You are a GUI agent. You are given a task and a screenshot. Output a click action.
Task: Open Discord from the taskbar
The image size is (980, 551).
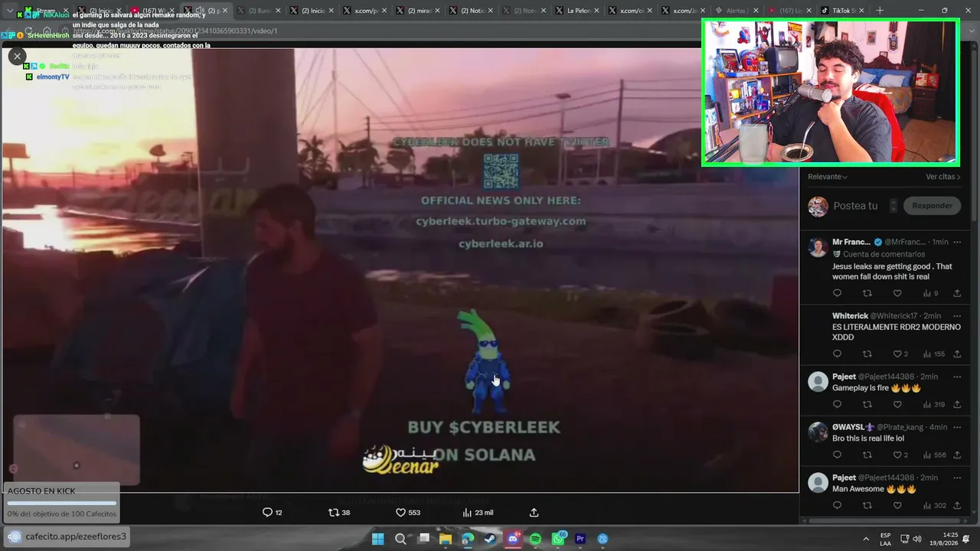pyautogui.click(x=513, y=539)
